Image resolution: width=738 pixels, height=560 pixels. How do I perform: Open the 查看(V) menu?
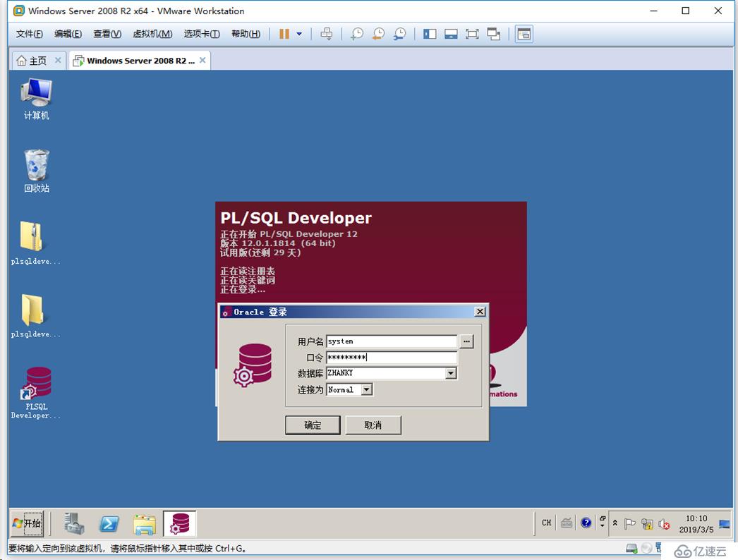107,34
